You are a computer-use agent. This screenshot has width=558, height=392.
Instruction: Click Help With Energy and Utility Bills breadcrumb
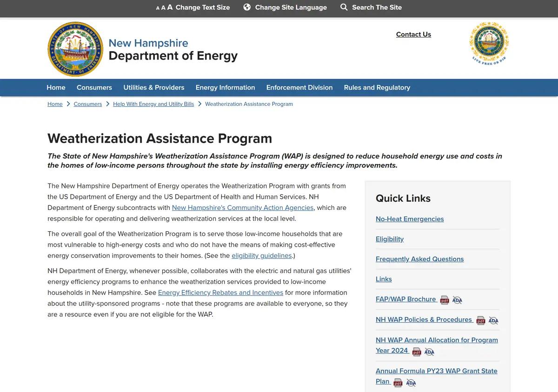(x=153, y=104)
